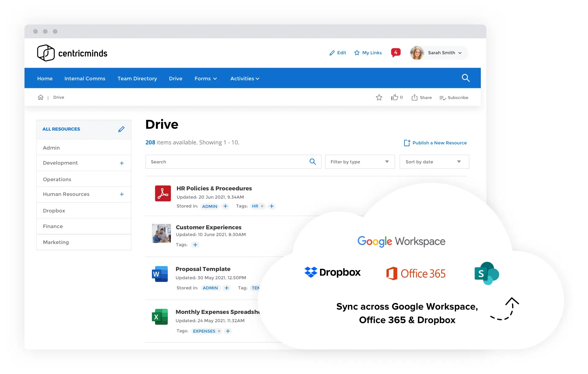Open the Forms menu
Viewport: 588px width, 374px height.
(205, 78)
